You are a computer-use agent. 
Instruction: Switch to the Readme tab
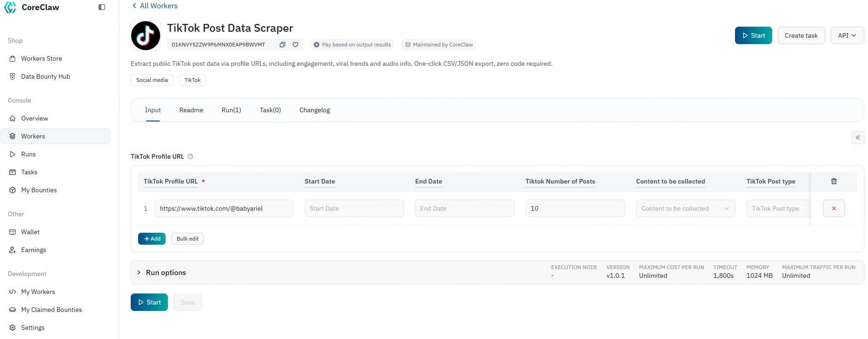191,110
